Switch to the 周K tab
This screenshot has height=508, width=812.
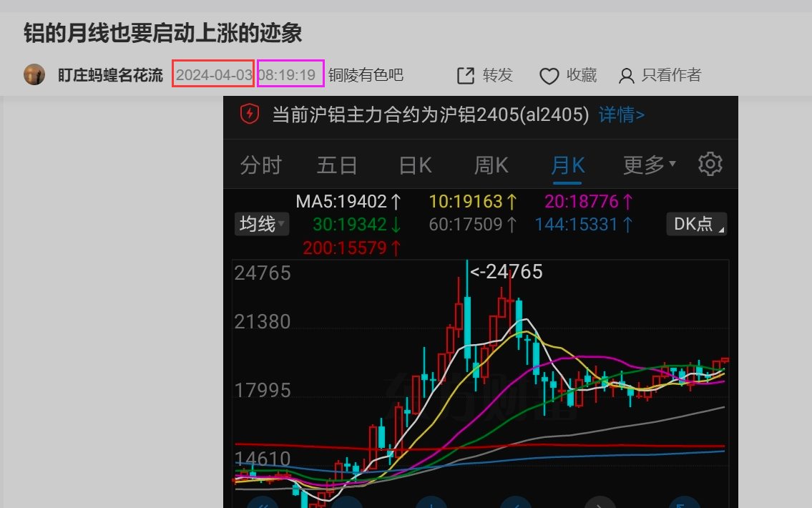[x=491, y=165]
